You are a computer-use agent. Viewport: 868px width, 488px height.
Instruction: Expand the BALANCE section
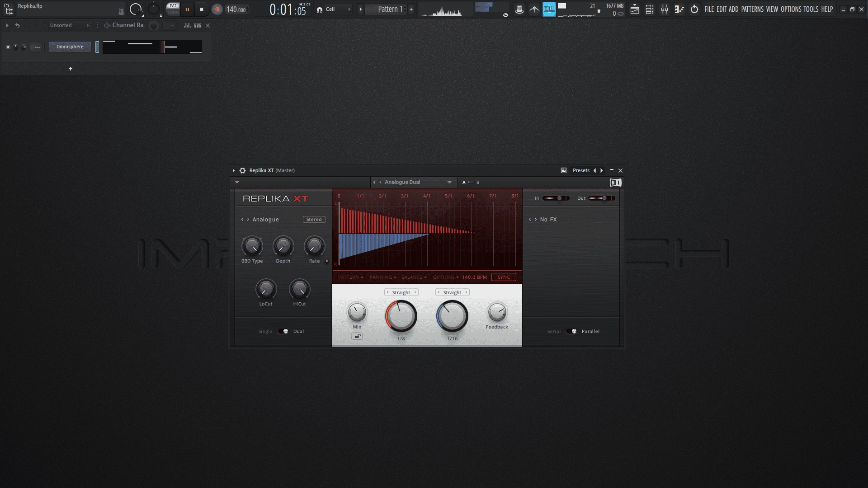[x=414, y=277]
